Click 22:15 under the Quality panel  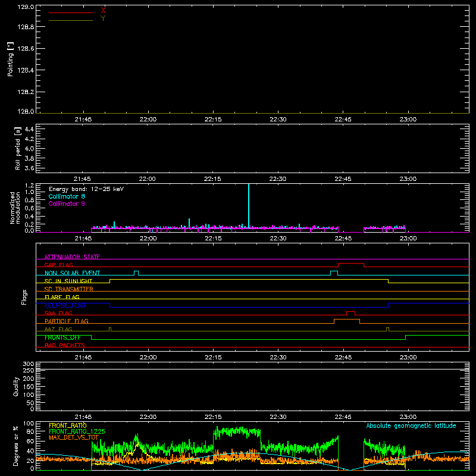click(213, 417)
